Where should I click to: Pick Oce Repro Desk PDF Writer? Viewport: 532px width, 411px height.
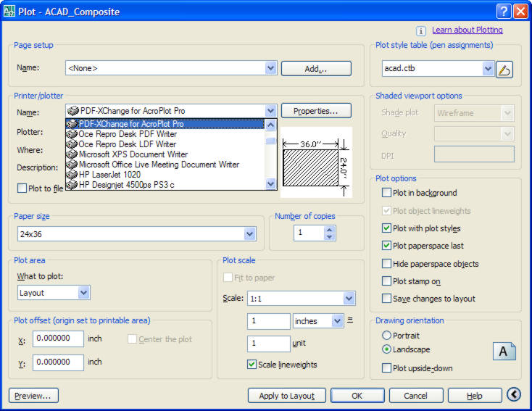point(128,134)
